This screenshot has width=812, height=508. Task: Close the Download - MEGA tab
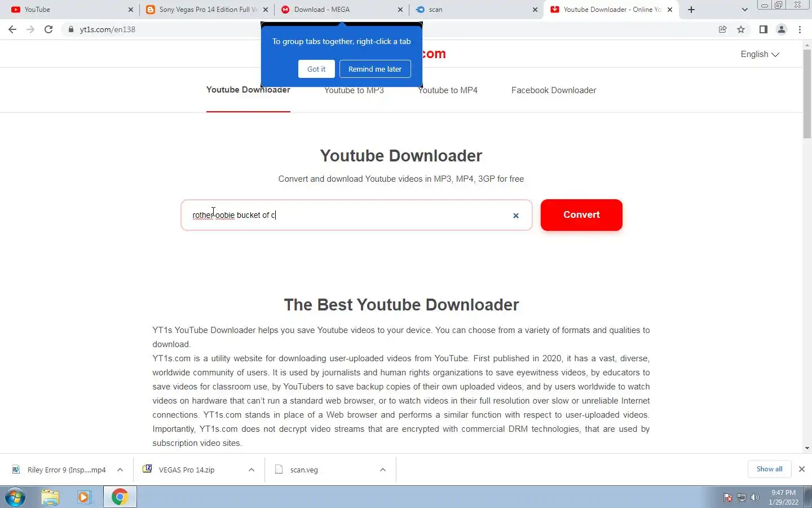click(x=400, y=10)
